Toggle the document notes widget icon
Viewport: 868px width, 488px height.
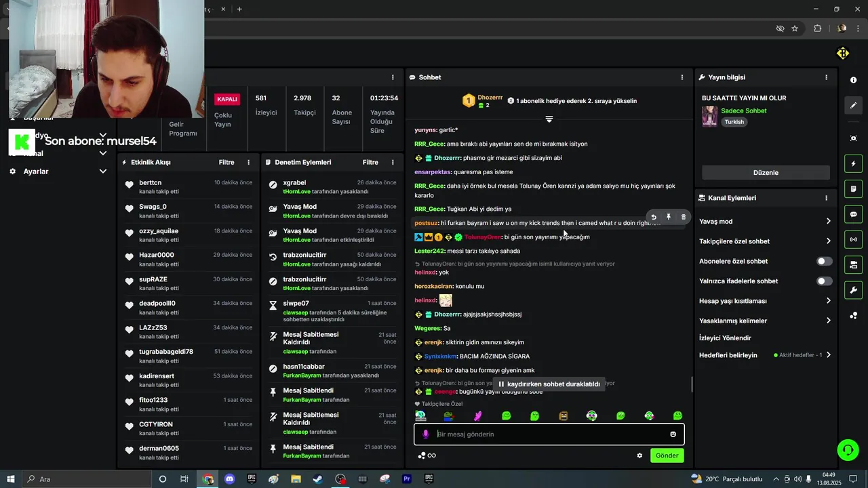point(853,188)
